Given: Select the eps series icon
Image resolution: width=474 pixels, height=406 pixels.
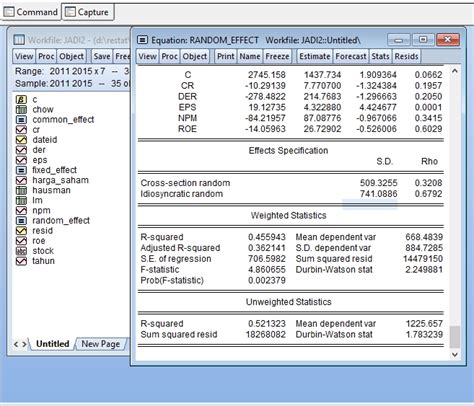Looking at the screenshot, I should [x=21, y=160].
